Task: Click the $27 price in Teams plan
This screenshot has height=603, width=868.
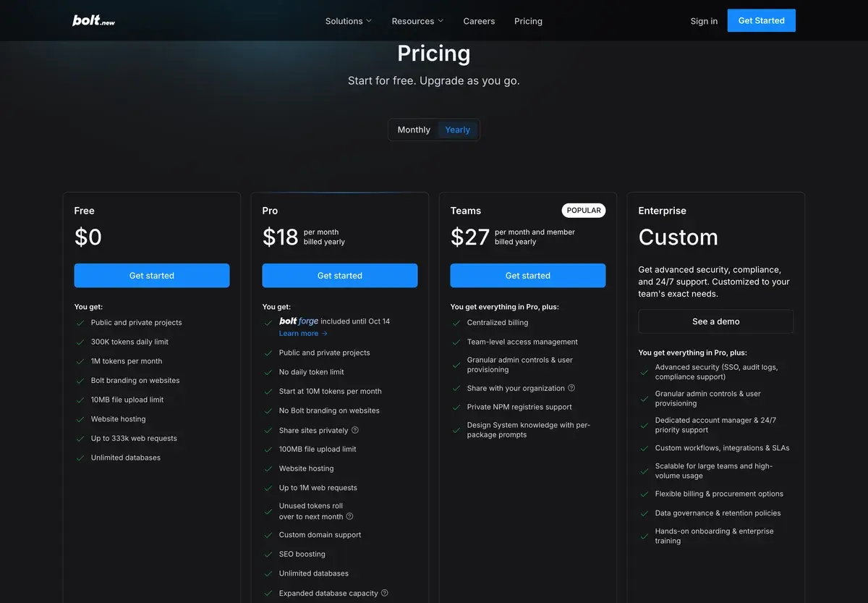Action: click(x=470, y=237)
